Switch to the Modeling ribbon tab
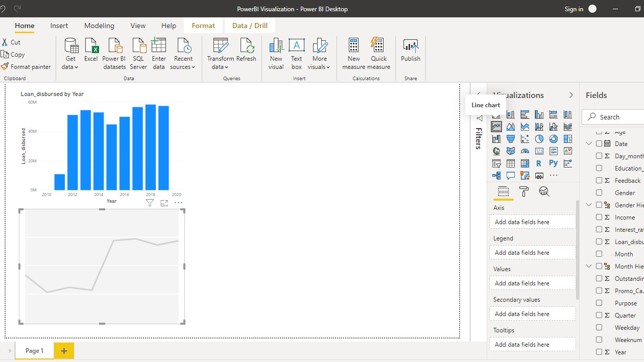Screen dimensions: 644x362 (99, 26)
